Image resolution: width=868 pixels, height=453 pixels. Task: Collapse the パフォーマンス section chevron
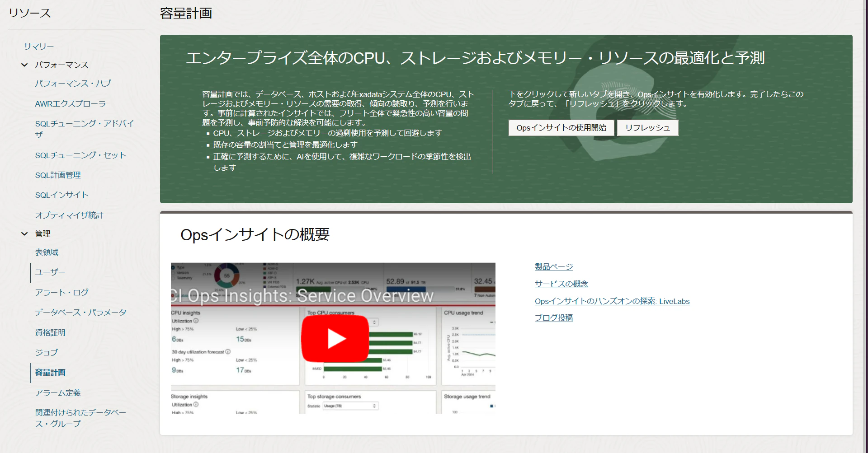[24, 65]
